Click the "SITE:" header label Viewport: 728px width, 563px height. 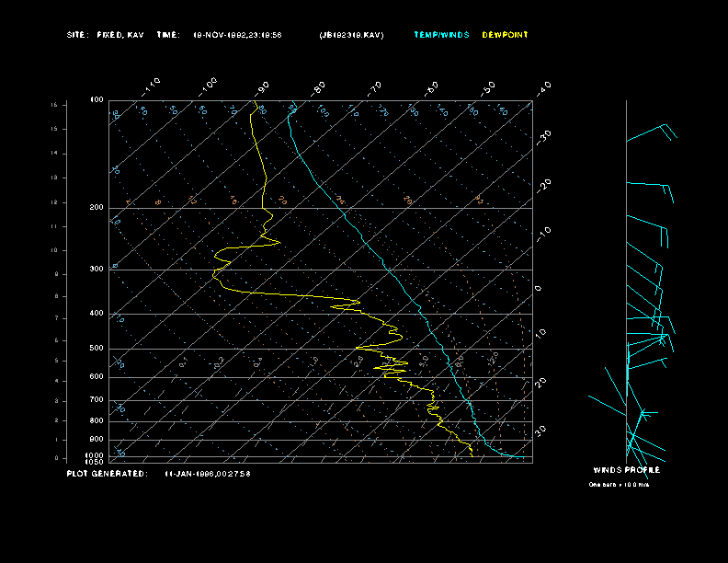[x=77, y=35]
